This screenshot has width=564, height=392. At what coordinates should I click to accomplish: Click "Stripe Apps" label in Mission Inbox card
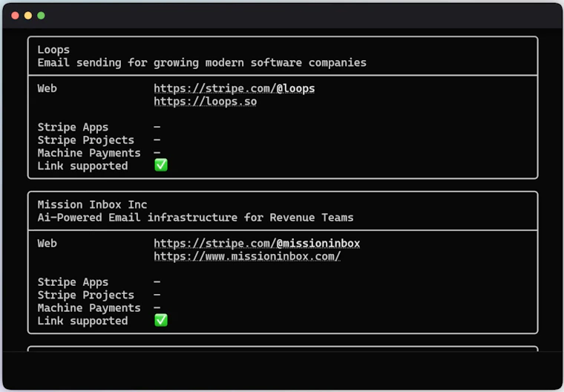coord(73,282)
